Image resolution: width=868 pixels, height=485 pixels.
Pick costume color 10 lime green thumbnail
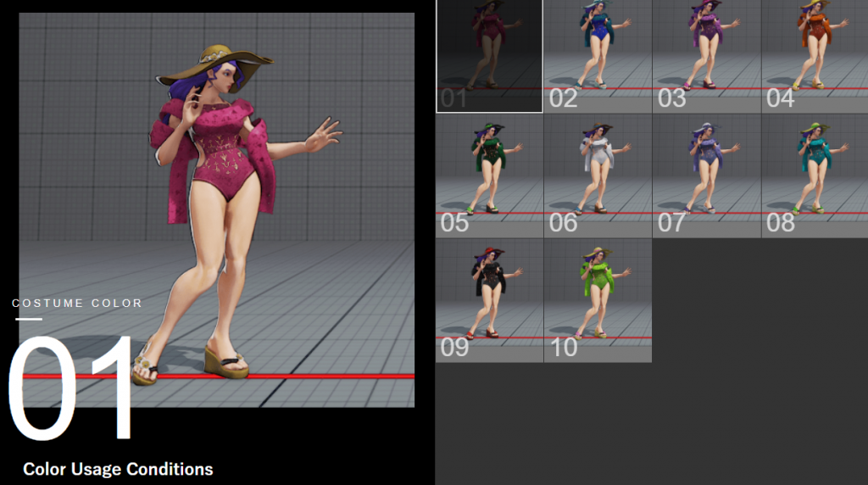598,301
